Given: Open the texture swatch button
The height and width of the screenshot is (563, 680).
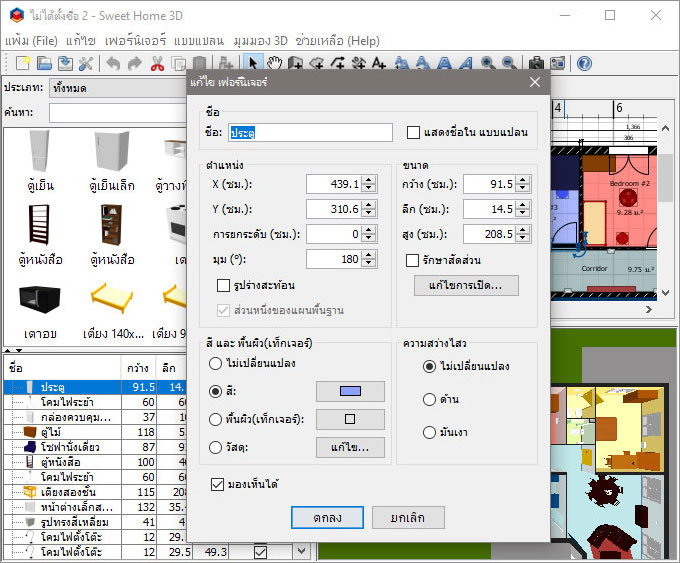Looking at the screenshot, I should [350, 419].
